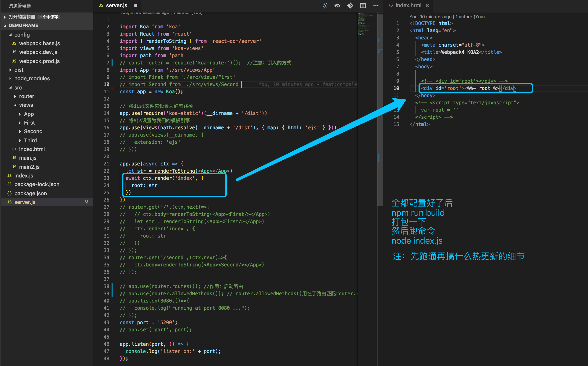The height and width of the screenshot is (366, 588).
Task: Click the <title>Webpack4 KOA2 line in index.html
Action: tap(461, 52)
